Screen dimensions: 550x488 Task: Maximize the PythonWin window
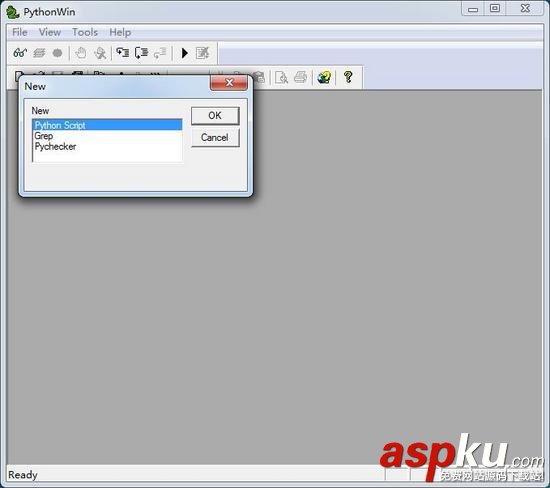tap(495, 8)
